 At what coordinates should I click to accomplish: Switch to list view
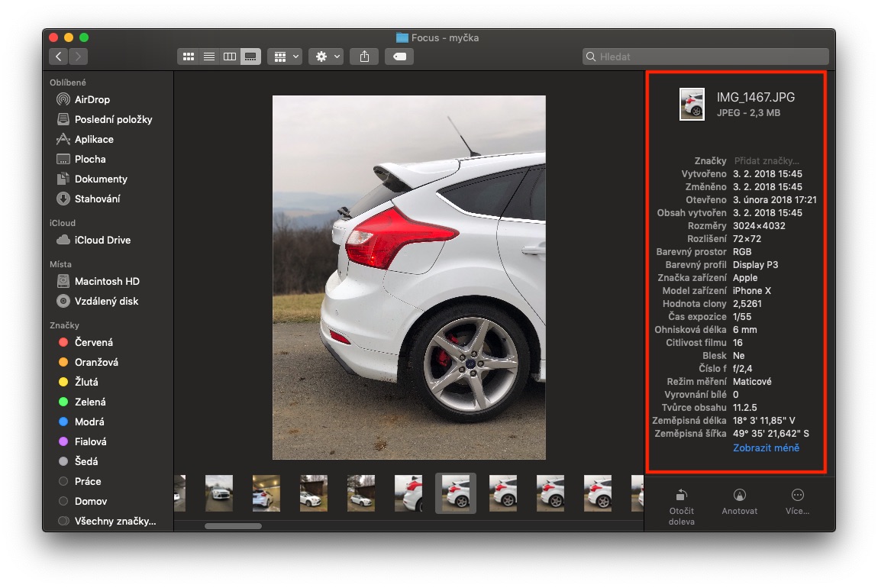[x=208, y=57]
